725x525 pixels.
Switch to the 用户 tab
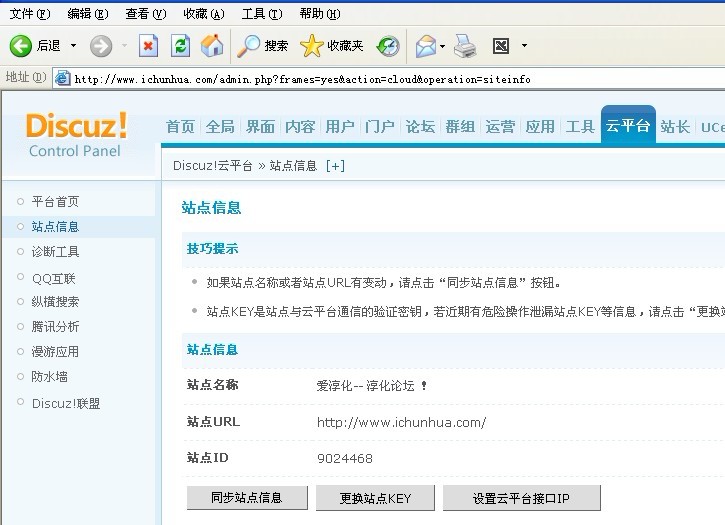[x=340, y=126]
